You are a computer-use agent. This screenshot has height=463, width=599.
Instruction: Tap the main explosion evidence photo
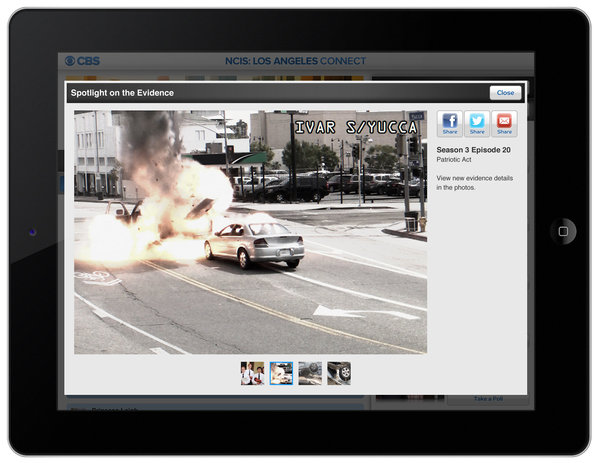tap(250, 232)
